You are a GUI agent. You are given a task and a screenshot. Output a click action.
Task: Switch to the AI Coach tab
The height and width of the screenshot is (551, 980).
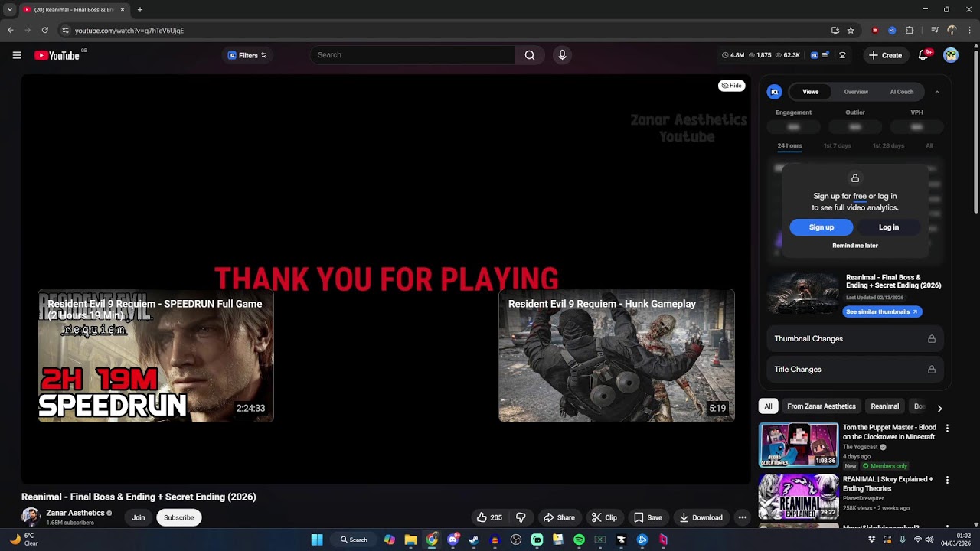pyautogui.click(x=901, y=92)
